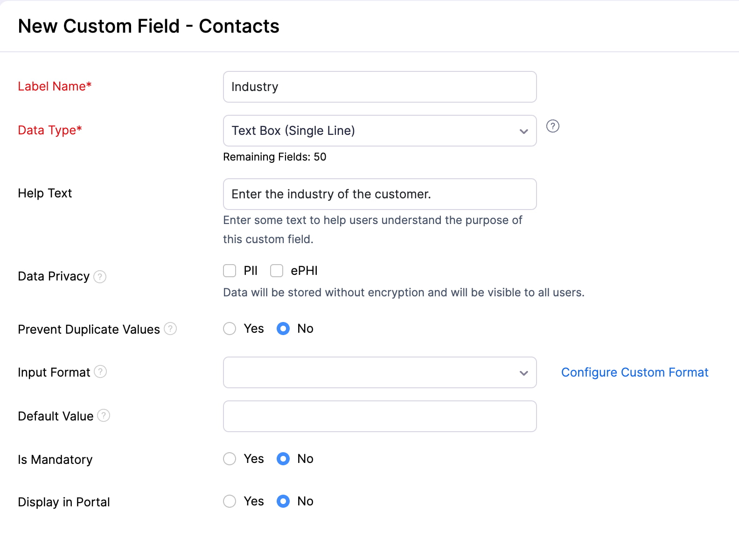The width and height of the screenshot is (739, 560).
Task: Click the Default Value help icon
Action: pos(104,415)
